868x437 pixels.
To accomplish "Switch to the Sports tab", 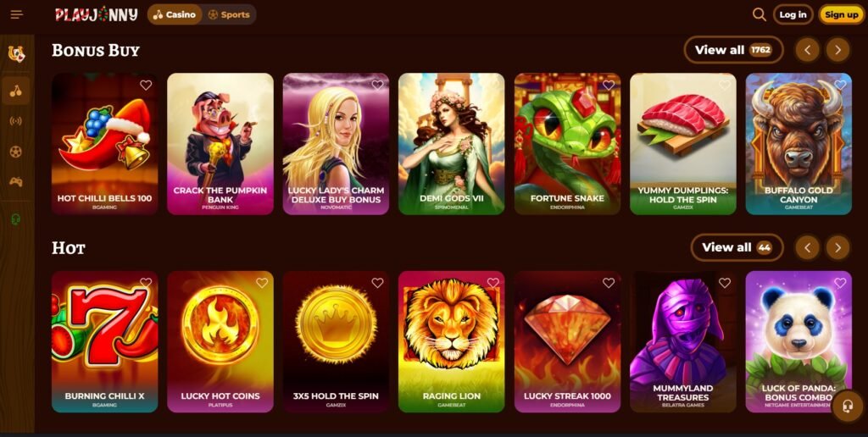I will [229, 14].
